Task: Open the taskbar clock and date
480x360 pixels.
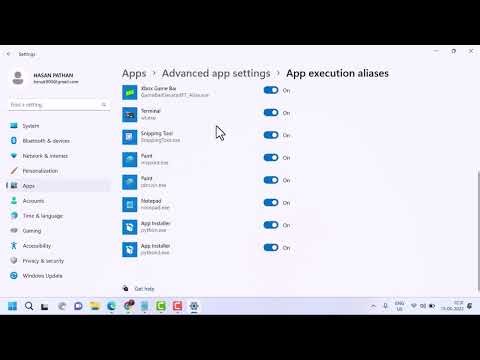Action: coord(452,306)
